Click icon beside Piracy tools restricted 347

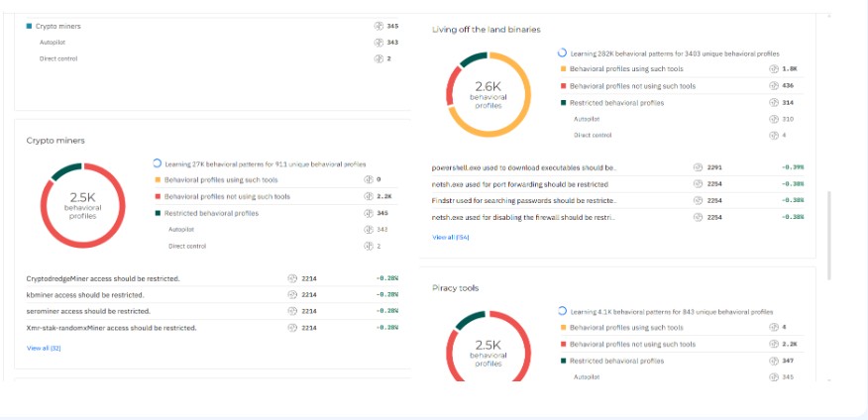pos(774,361)
